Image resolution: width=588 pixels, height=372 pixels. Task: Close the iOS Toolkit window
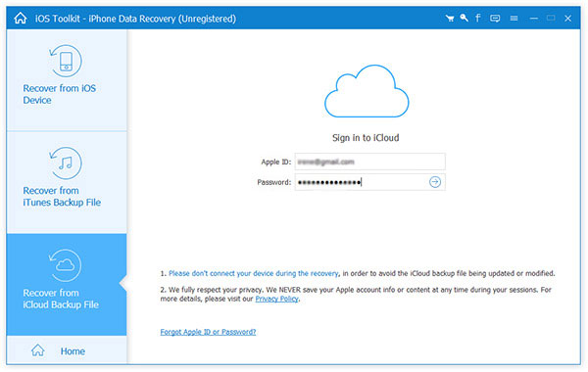pos(567,18)
